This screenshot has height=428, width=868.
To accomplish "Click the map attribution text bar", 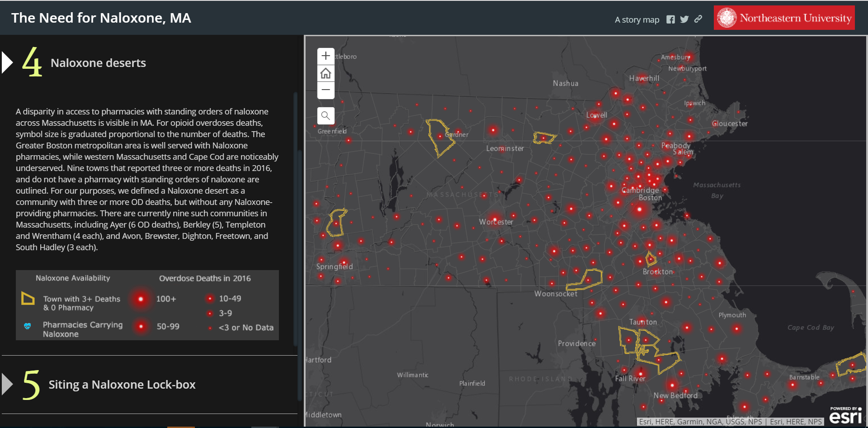I will pyautogui.click(x=730, y=422).
